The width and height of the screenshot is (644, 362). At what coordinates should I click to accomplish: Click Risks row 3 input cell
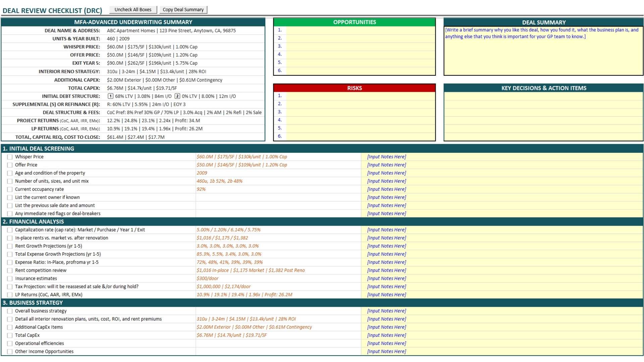360,112
